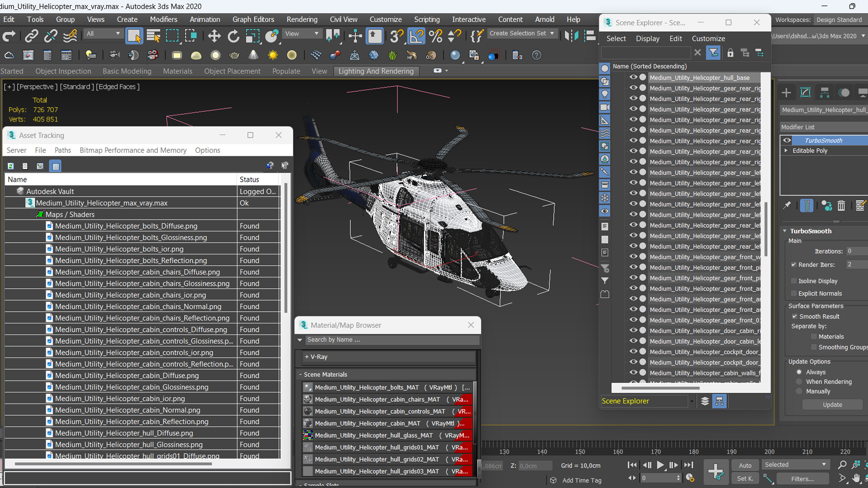Image resolution: width=868 pixels, height=488 pixels.
Task: Click the sun light icon in ribbon
Action: (x=273, y=55)
